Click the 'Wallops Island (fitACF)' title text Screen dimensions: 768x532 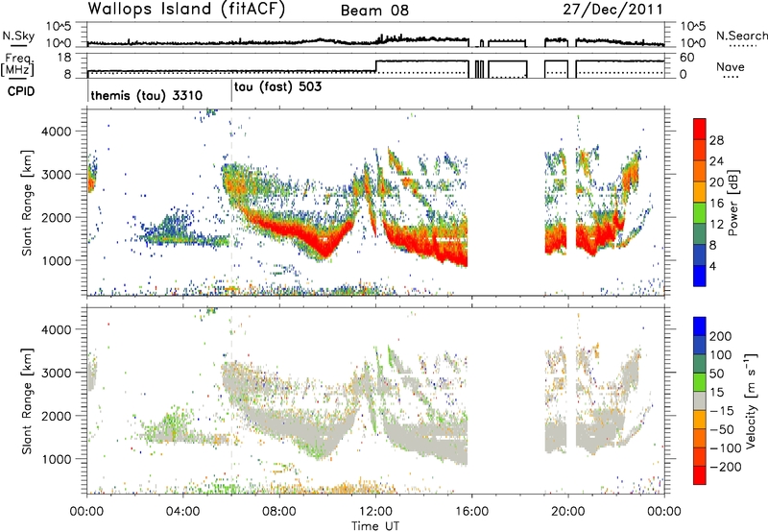point(186,9)
